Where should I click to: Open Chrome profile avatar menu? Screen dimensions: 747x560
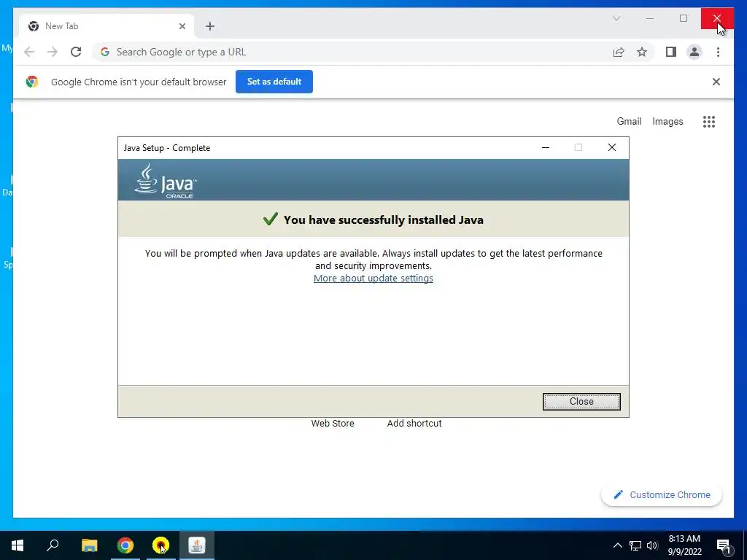pyautogui.click(x=694, y=52)
